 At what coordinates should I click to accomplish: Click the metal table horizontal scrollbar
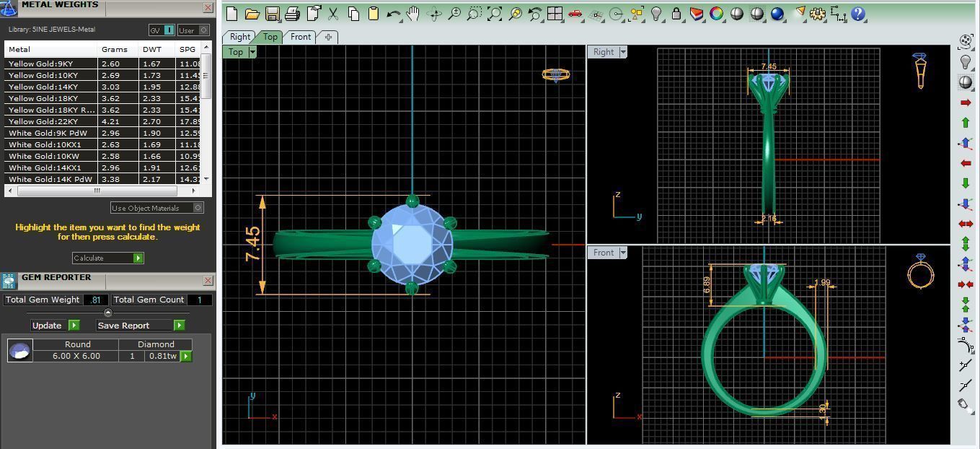(x=97, y=191)
